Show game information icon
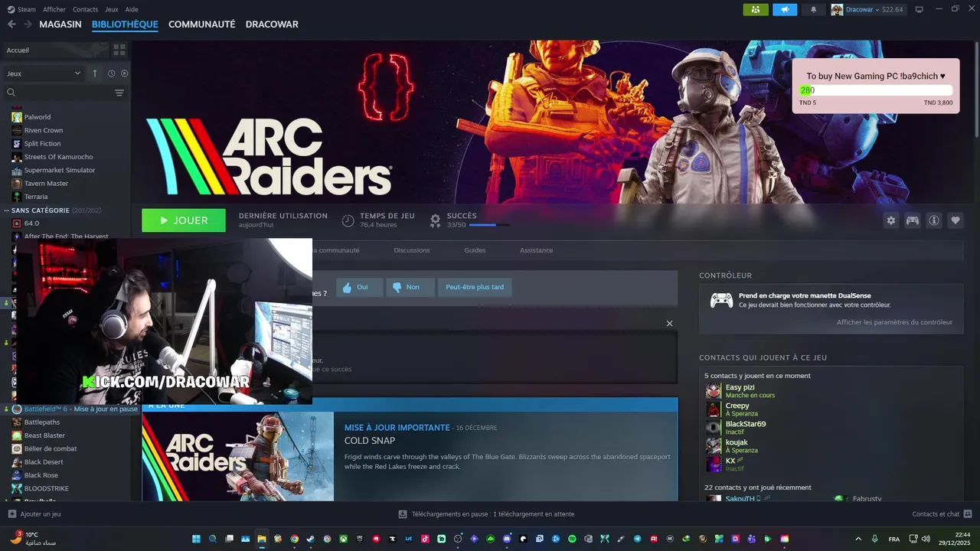 [x=934, y=220]
